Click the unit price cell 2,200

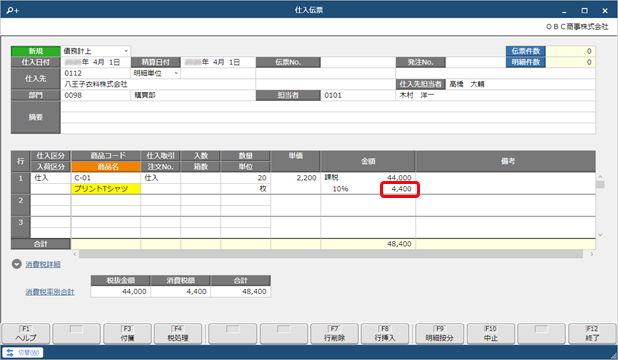coord(295,178)
